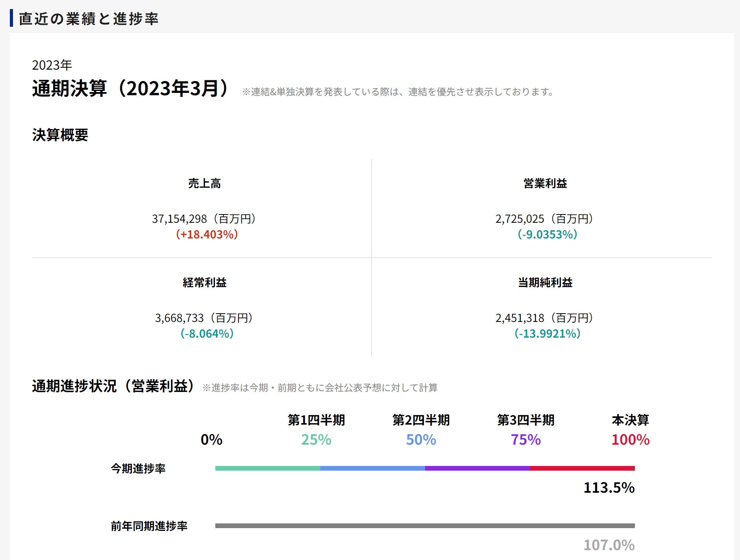740x560 pixels.
Task: Click the red +18.403% sales change
Action: 207,235
